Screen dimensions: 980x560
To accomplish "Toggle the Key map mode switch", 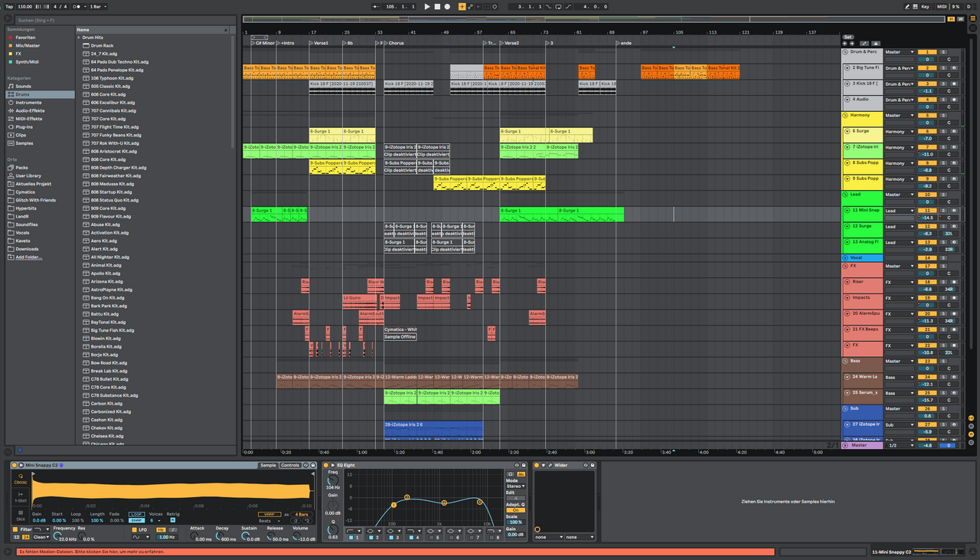I will (x=925, y=6).
